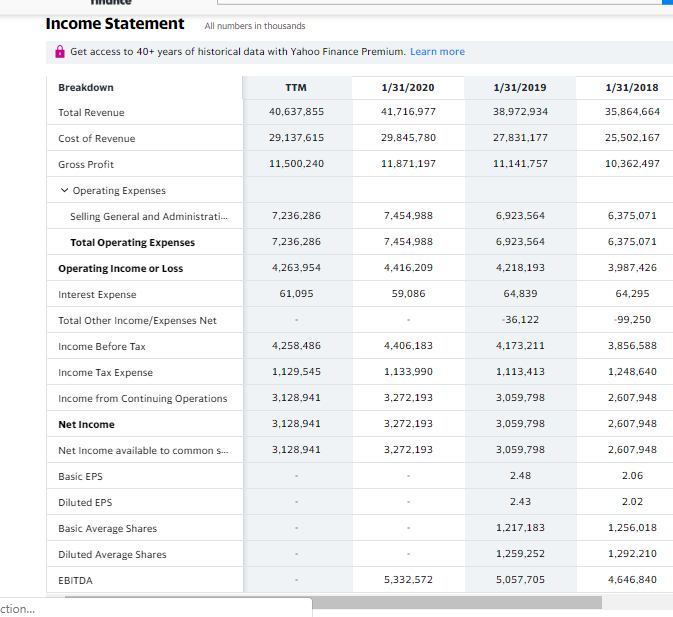Click Net Income available to common label
This screenshot has height=617, width=673.
coord(143,451)
